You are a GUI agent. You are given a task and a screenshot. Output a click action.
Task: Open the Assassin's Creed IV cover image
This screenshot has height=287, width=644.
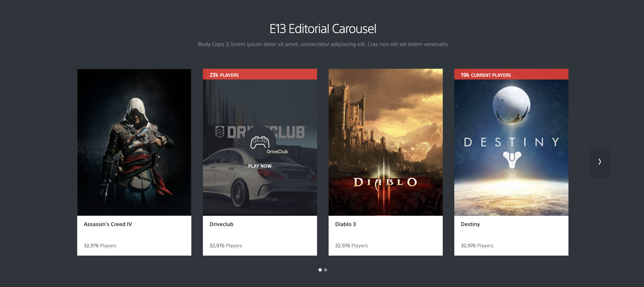click(x=134, y=142)
